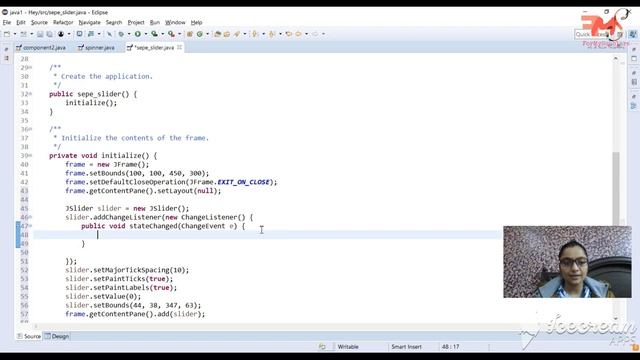Open the Window menu
The width and height of the screenshot is (640, 360).
coord(175,22)
